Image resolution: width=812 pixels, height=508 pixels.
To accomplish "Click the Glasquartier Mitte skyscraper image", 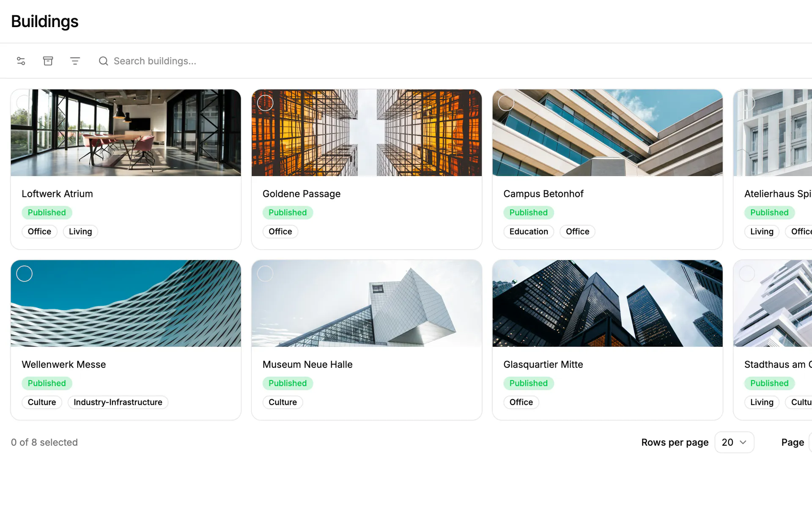I will [608, 304].
